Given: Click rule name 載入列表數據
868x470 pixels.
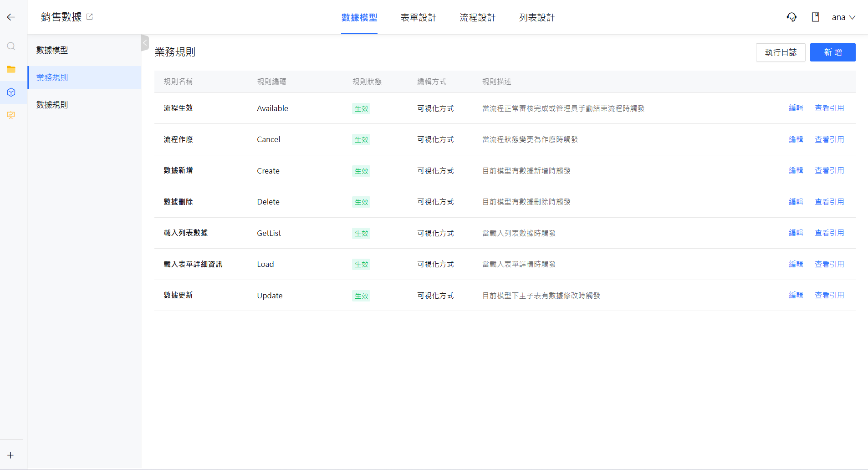Looking at the screenshot, I should point(186,233).
